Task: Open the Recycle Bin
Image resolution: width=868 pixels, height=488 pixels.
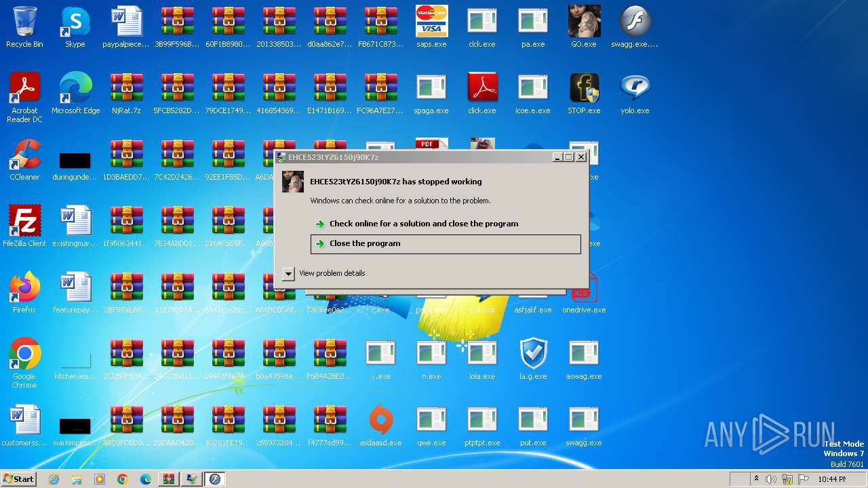Action: 24,27
